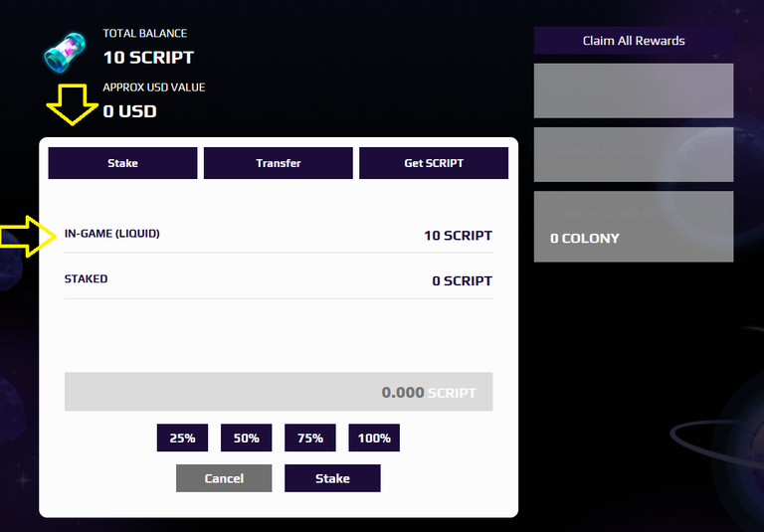Viewport: 764px width, 532px height.
Task: Select the IN-GAME (LIQUID) balance row
Action: [279, 235]
